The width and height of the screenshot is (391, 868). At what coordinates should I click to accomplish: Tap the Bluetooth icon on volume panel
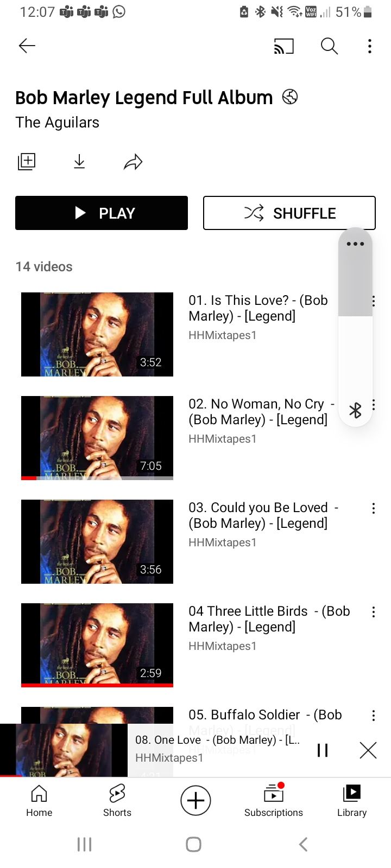(x=355, y=410)
